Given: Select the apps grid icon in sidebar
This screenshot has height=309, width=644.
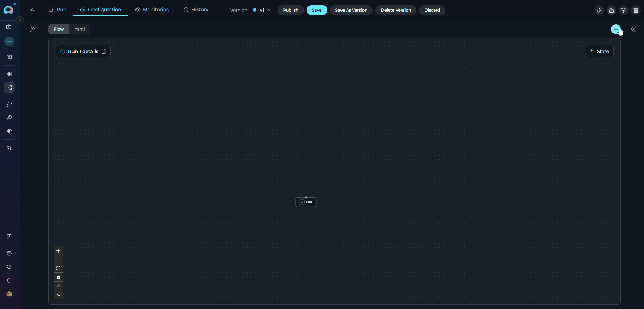Looking at the screenshot, I should [9, 74].
